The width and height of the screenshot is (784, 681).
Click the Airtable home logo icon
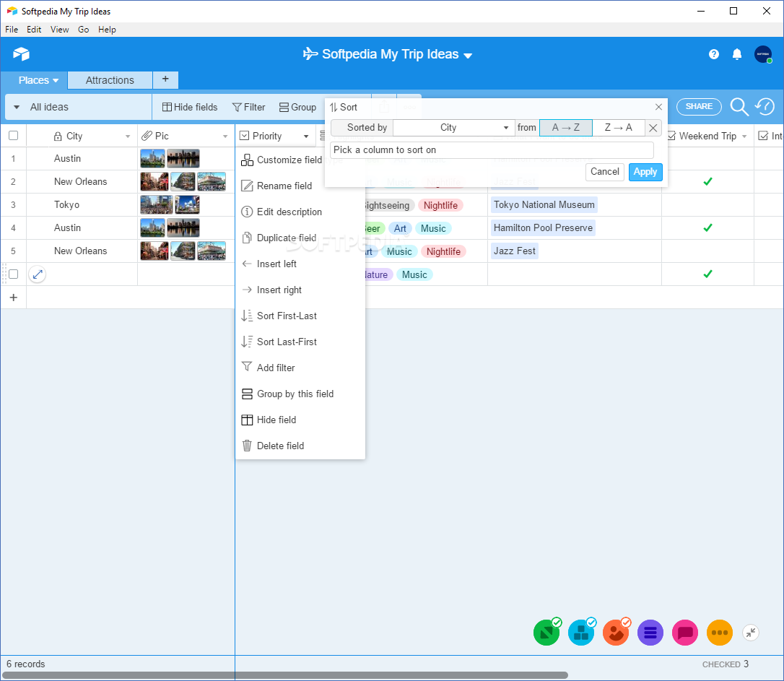(x=22, y=53)
